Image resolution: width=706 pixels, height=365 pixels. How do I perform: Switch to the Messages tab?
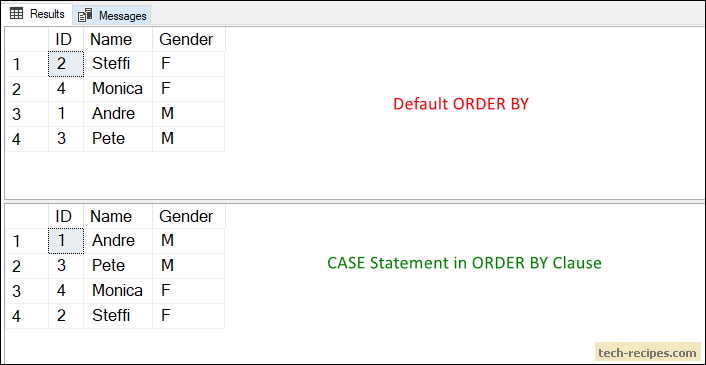click(x=112, y=15)
